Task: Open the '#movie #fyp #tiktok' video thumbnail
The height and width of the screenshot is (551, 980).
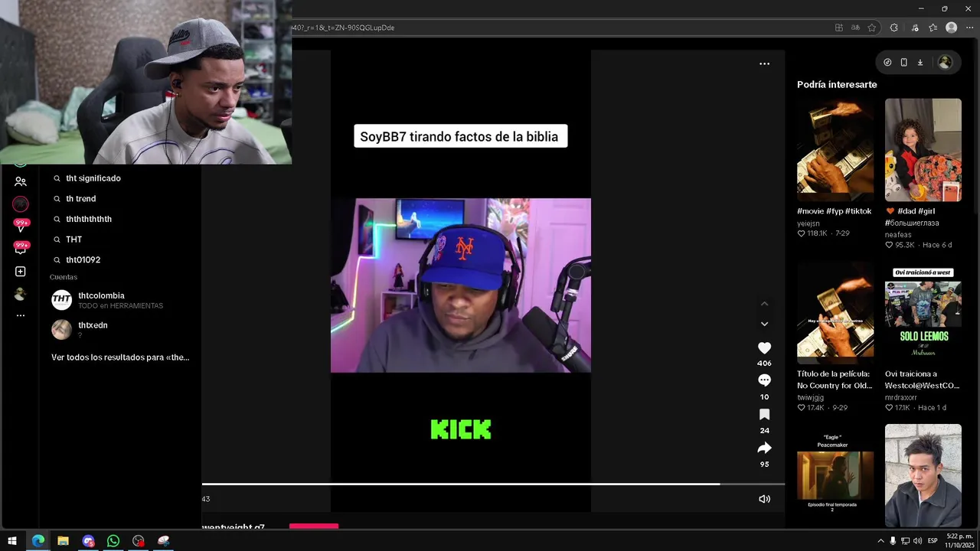Action: (835, 150)
